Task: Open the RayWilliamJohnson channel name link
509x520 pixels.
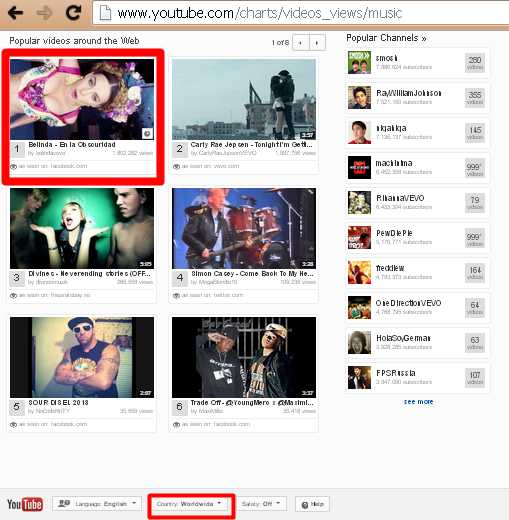Action: coord(409,93)
